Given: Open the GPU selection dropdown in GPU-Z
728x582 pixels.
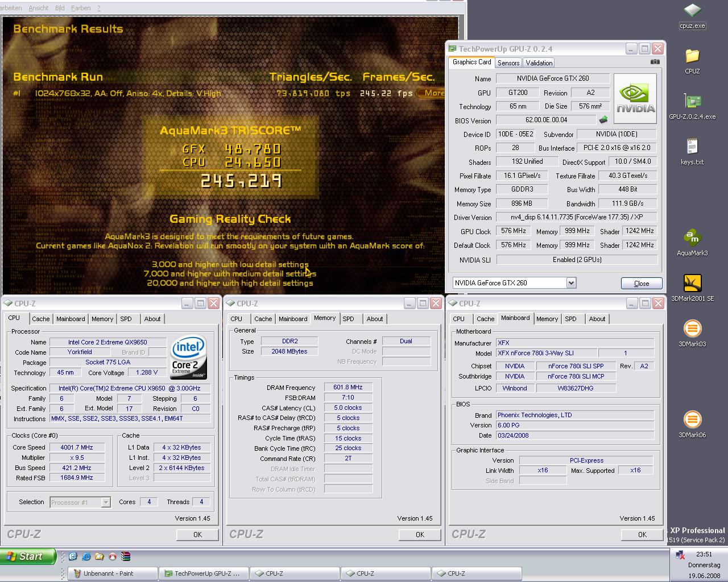Looking at the screenshot, I should coord(571,282).
